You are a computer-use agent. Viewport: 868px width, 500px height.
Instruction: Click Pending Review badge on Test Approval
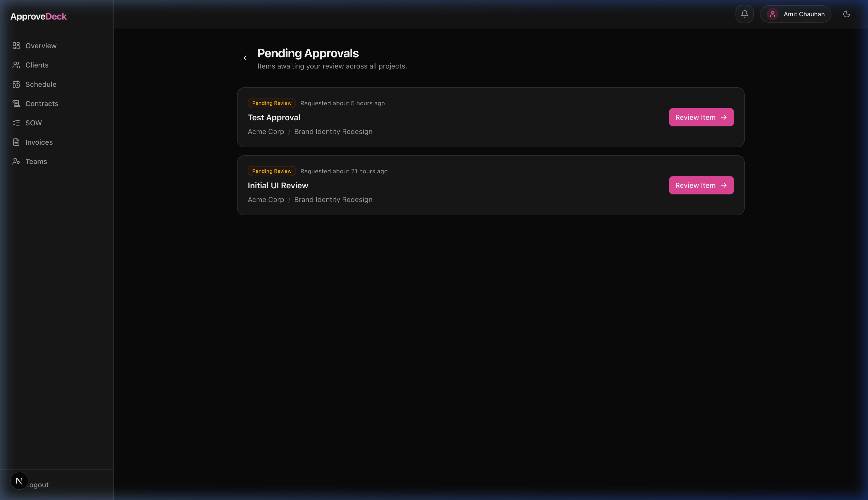click(272, 103)
